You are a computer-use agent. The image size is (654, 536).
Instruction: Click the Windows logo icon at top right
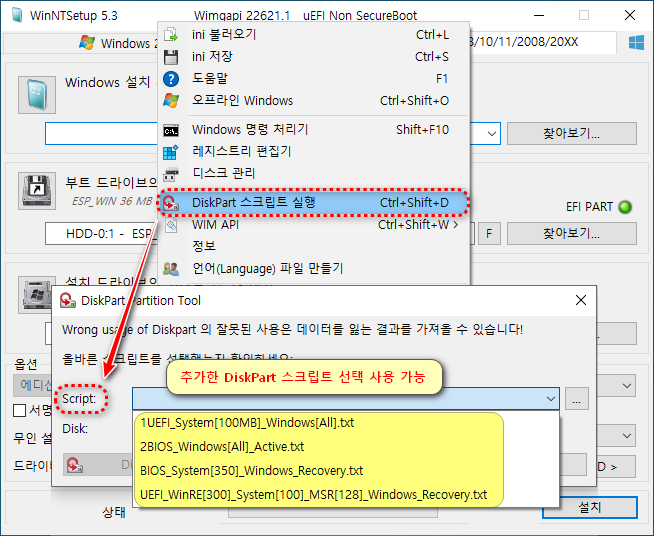point(636,43)
